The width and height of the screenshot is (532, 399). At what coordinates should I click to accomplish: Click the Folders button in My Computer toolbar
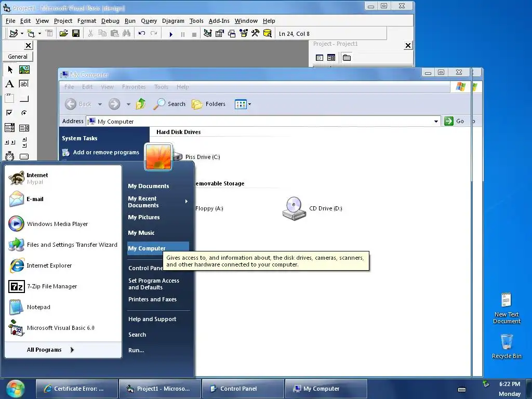click(x=208, y=104)
